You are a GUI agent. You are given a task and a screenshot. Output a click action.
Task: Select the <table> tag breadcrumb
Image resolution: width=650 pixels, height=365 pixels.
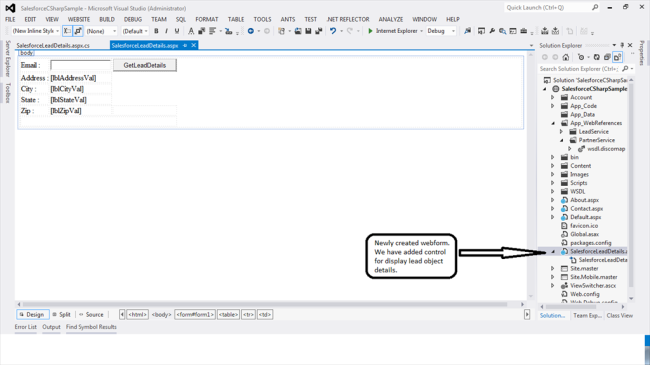(x=228, y=314)
